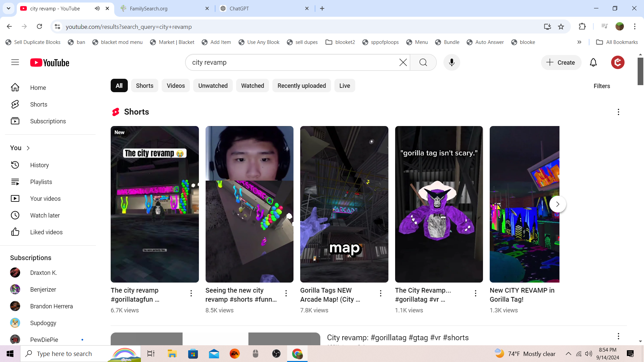
Task: Expand the You section chevron
Action: tap(28, 148)
